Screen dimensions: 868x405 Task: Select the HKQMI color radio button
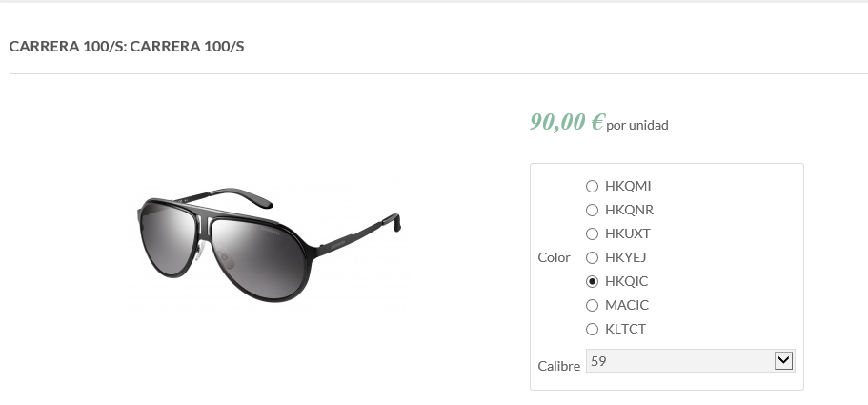tap(592, 186)
